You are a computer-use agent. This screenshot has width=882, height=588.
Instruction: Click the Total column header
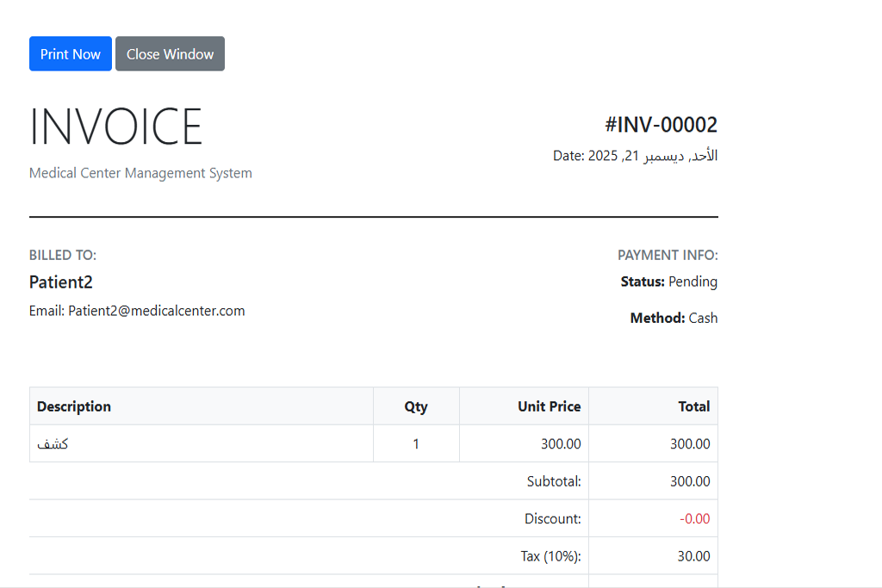[693, 406]
